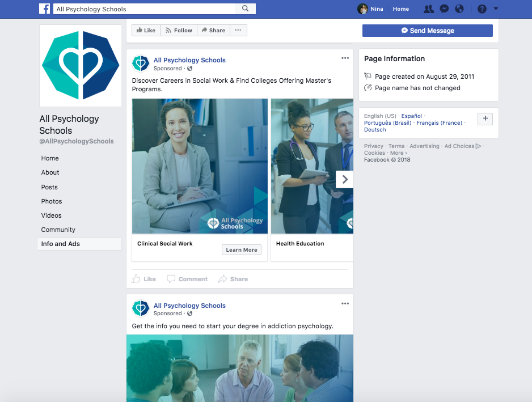Go to the Home section in sidebar
This screenshot has width=532, height=402.
click(x=50, y=158)
